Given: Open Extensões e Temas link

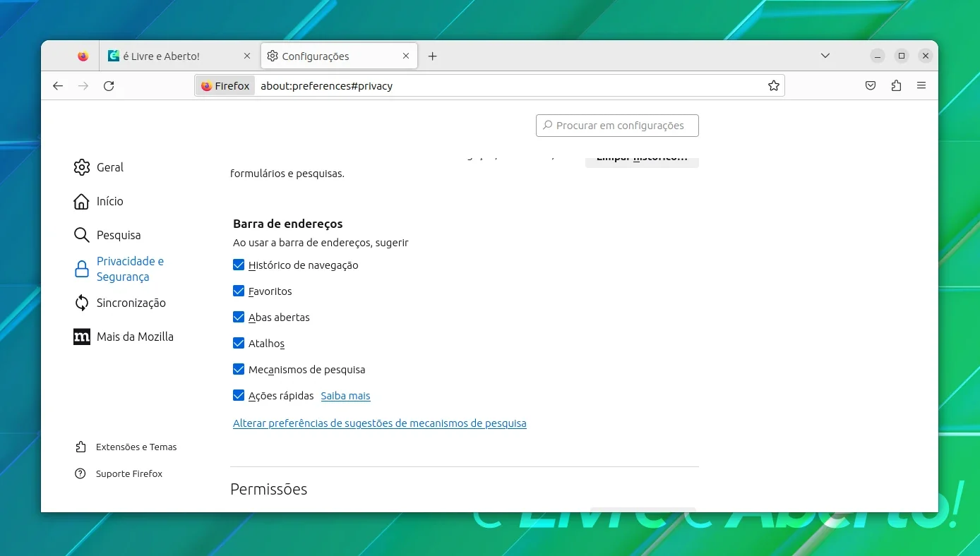Looking at the screenshot, I should [136, 447].
